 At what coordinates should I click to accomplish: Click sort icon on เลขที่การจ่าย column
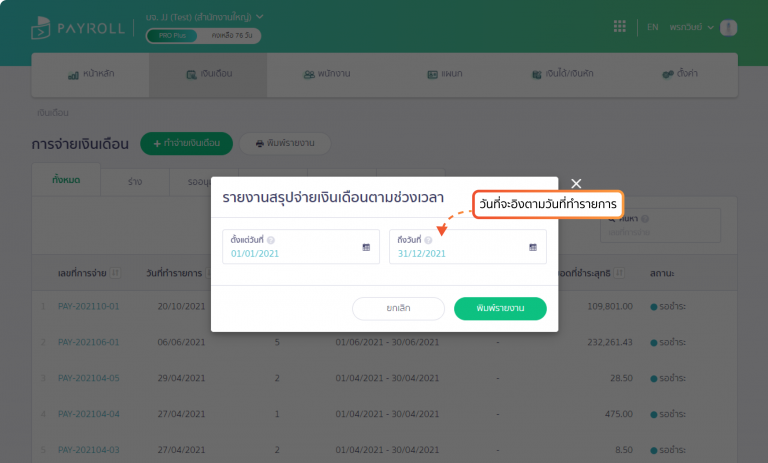(116, 273)
